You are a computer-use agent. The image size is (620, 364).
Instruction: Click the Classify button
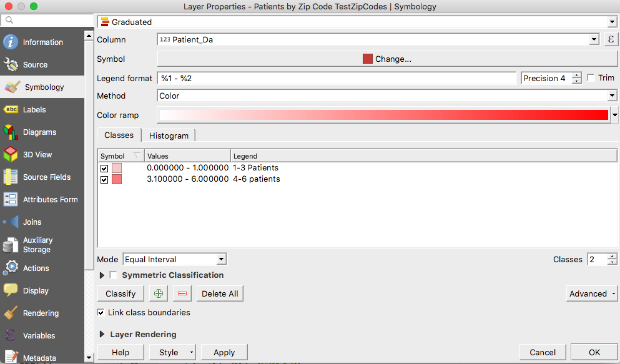120,293
